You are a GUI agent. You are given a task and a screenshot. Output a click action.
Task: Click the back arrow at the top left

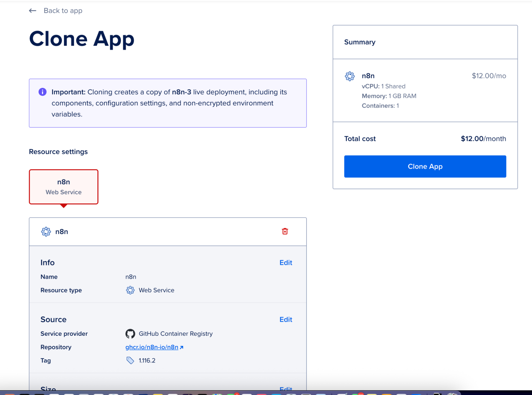[x=32, y=11]
